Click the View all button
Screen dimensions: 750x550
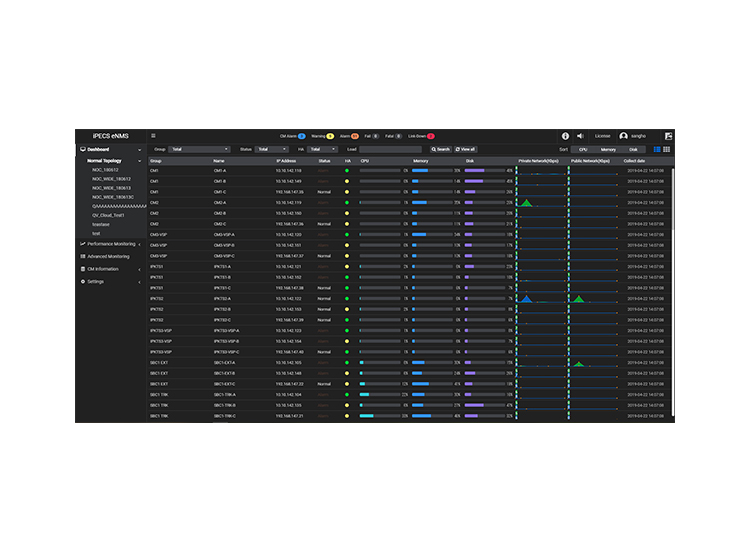[x=465, y=149]
